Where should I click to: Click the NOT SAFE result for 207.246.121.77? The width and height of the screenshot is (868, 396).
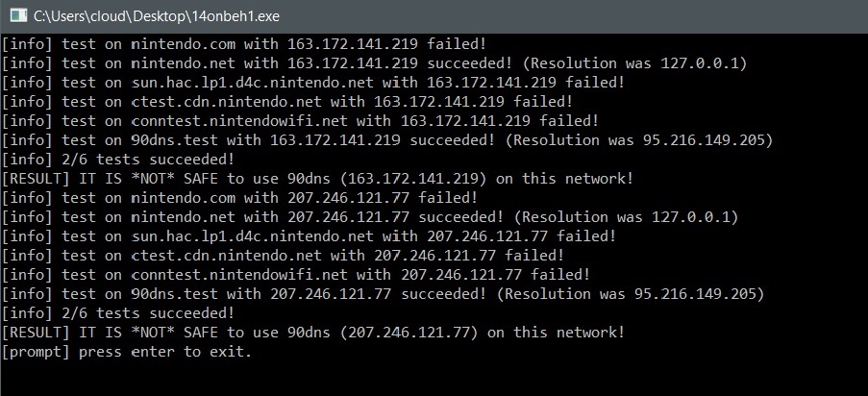point(313,333)
